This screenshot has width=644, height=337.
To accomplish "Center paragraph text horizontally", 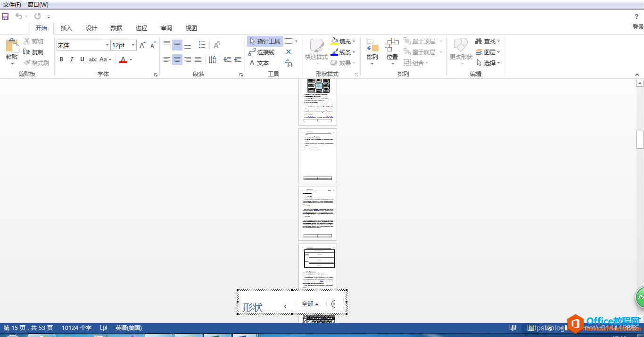I will [177, 59].
